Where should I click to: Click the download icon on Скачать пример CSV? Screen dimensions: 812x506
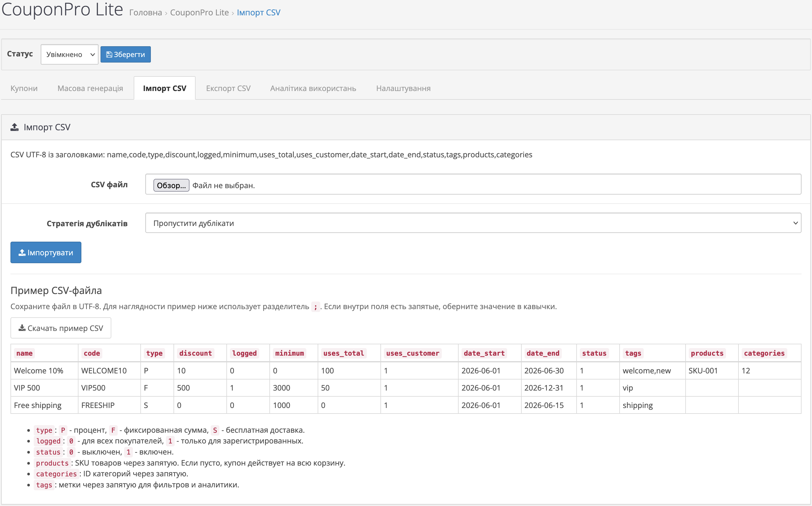(22, 328)
